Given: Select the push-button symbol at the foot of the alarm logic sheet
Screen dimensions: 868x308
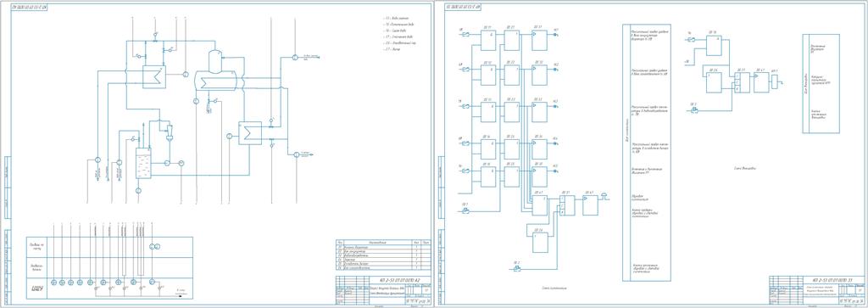Looking at the screenshot, I should (x=516, y=269).
